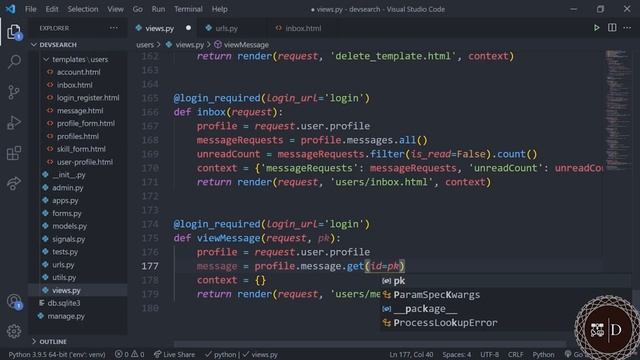Open forms.py file
Viewport: 640px width, 360px height.
tap(67, 213)
